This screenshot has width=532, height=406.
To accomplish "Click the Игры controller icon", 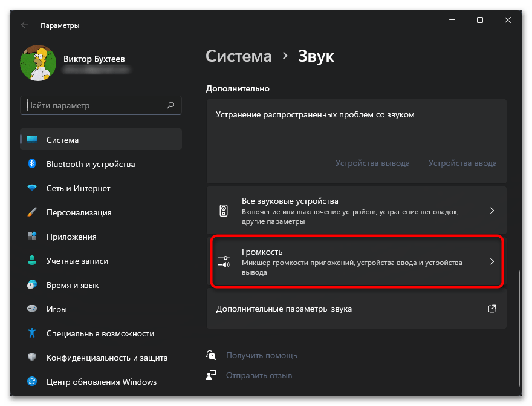I will 33,309.
